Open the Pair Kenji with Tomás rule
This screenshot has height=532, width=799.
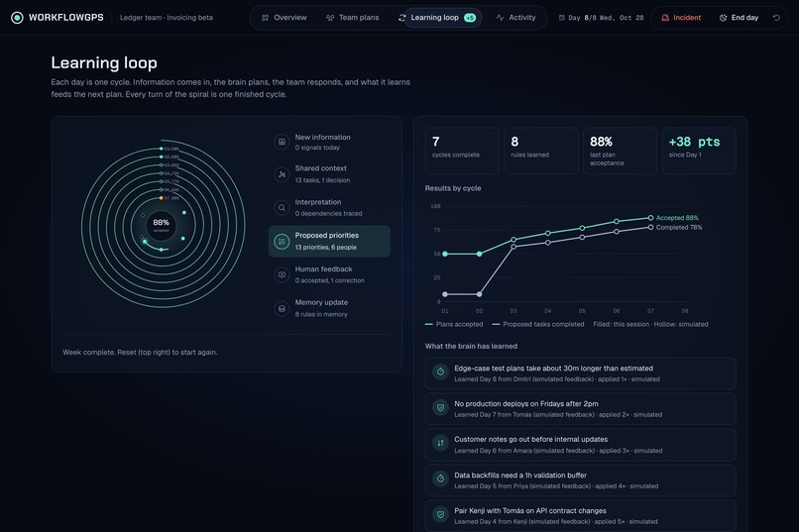(x=580, y=516)
